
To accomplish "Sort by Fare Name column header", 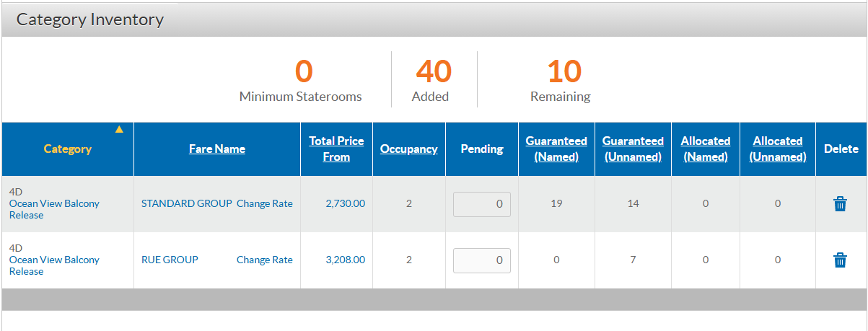I will [x=217, y=149].
